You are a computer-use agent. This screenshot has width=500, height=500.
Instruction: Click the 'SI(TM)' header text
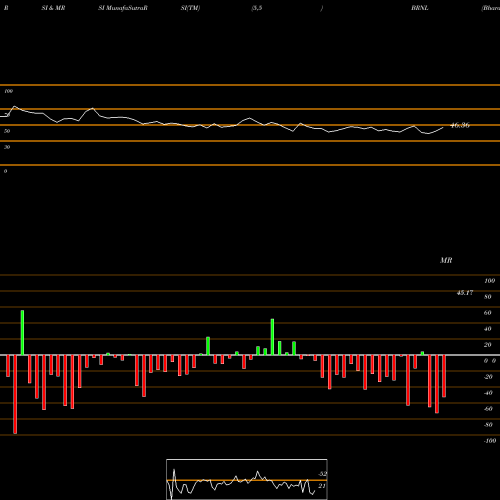point(190,8)
